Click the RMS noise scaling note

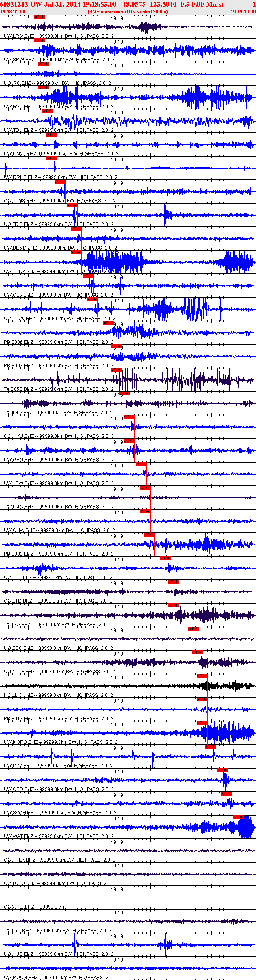(x=128, y=12)
